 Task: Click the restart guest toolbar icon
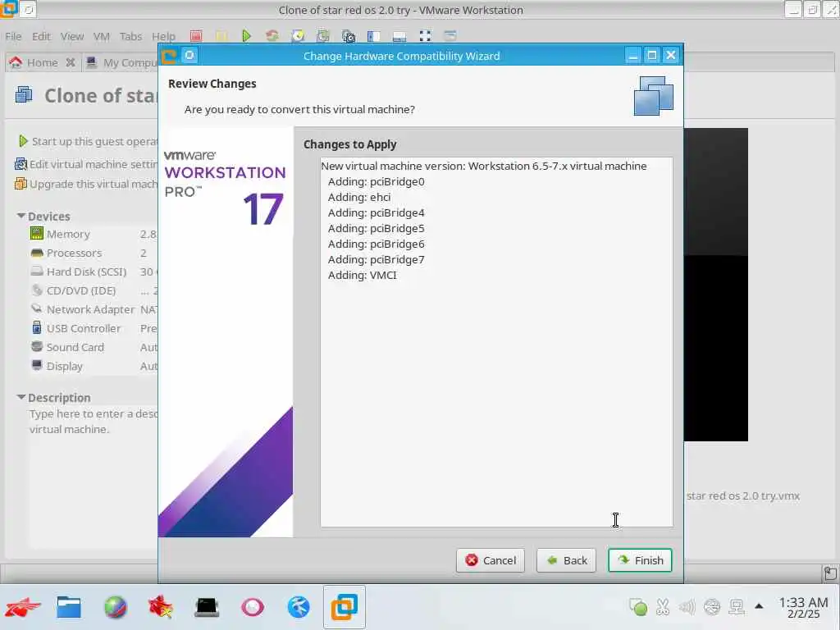coord(272,36)
